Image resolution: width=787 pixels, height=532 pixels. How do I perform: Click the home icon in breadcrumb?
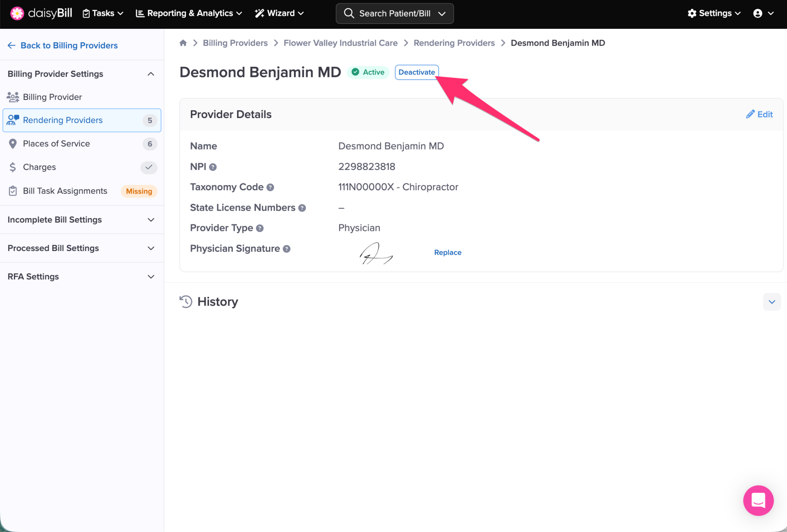point(183,43)
